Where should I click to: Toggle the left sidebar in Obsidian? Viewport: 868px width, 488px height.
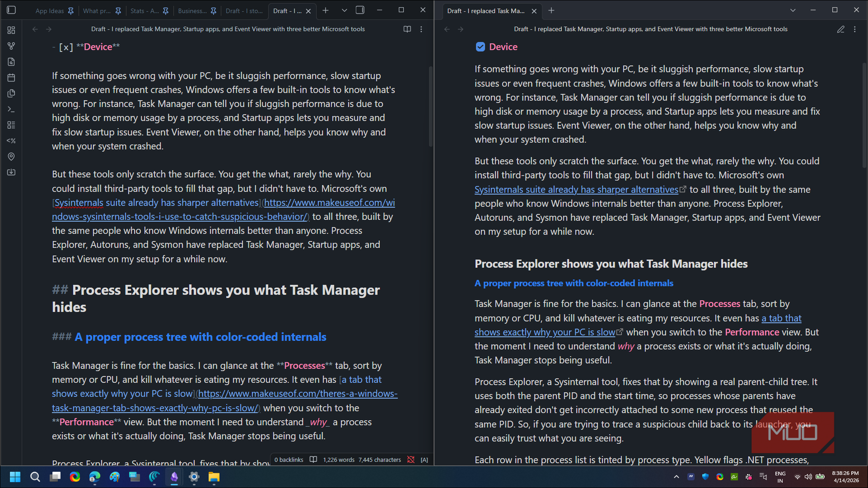pos(11,10)
